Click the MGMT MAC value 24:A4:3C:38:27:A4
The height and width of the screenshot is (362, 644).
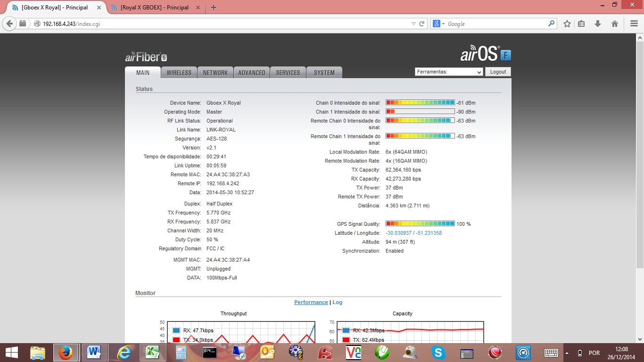tap(228, 260)
